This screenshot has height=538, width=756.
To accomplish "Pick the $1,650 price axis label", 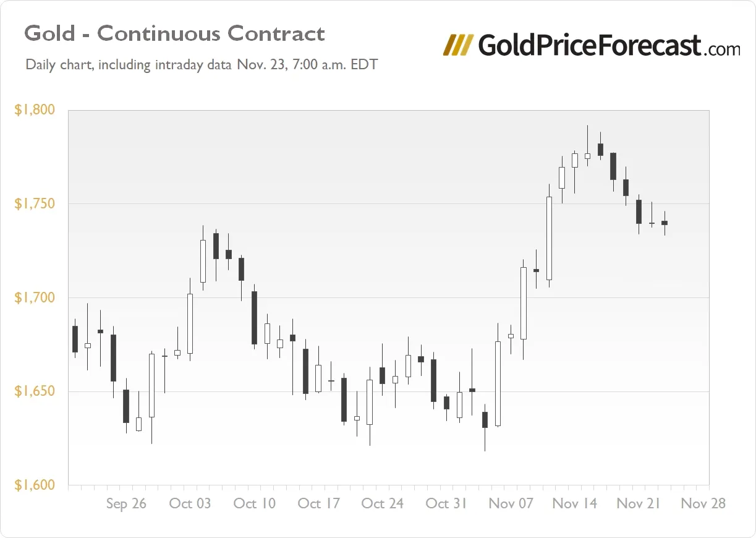I will pyautogui.click(x=35, y=391).
